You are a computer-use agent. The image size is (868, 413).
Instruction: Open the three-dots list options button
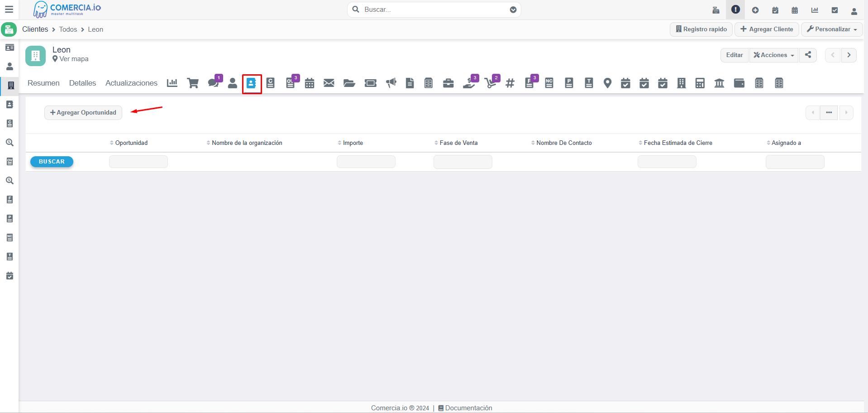pos(829,112)
